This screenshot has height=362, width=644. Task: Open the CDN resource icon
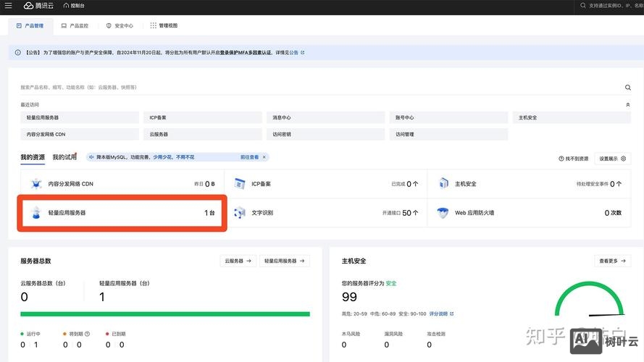[36, 184]
